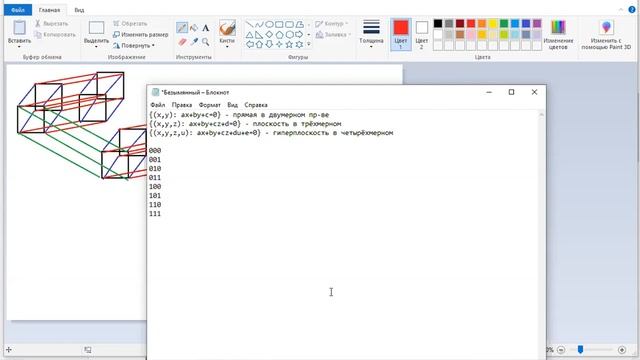Image resolution: width=640 pixels, height=360 pixels.
Task: Choose the Down arrow shape
Action: pos(269,44)
